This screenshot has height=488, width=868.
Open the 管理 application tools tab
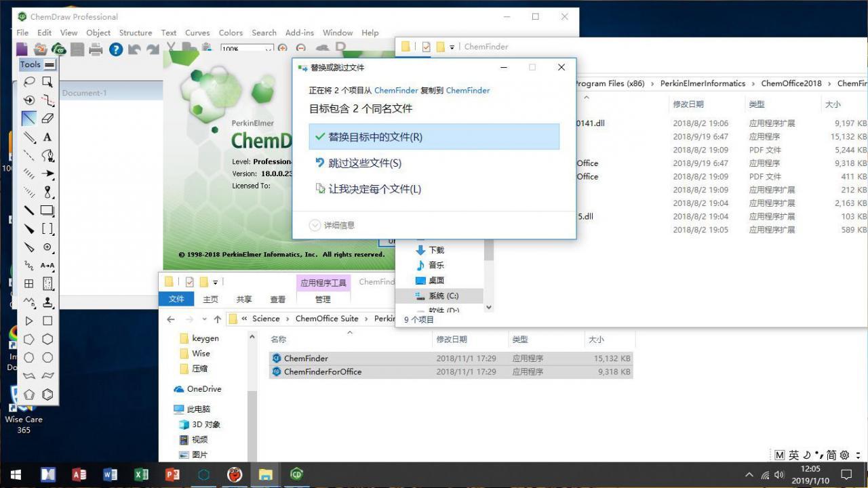(323, 299)
